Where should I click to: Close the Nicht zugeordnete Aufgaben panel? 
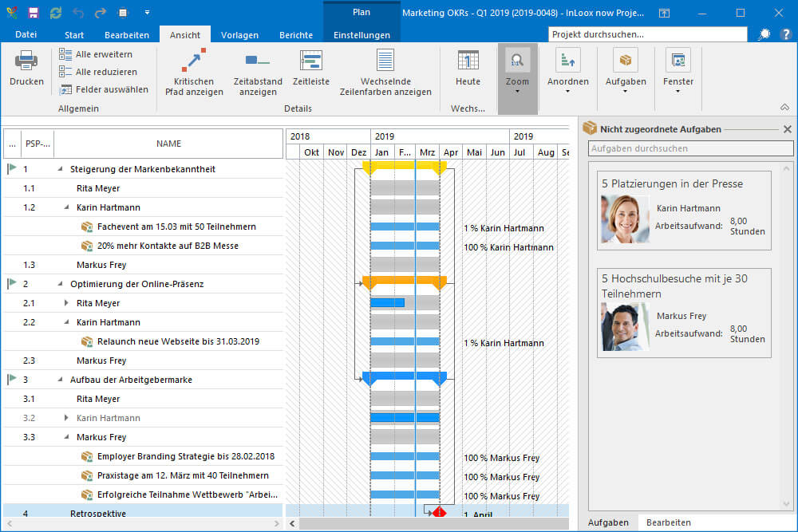788,129
